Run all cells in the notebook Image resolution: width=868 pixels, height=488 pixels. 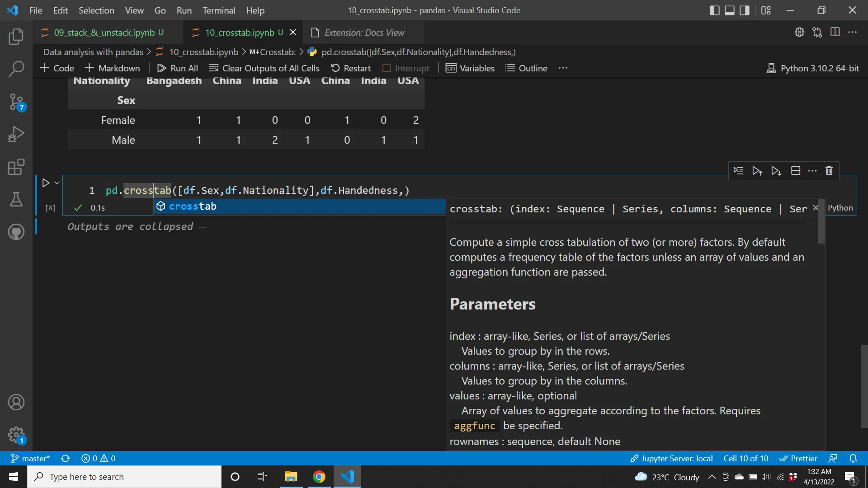pos(178,68)
